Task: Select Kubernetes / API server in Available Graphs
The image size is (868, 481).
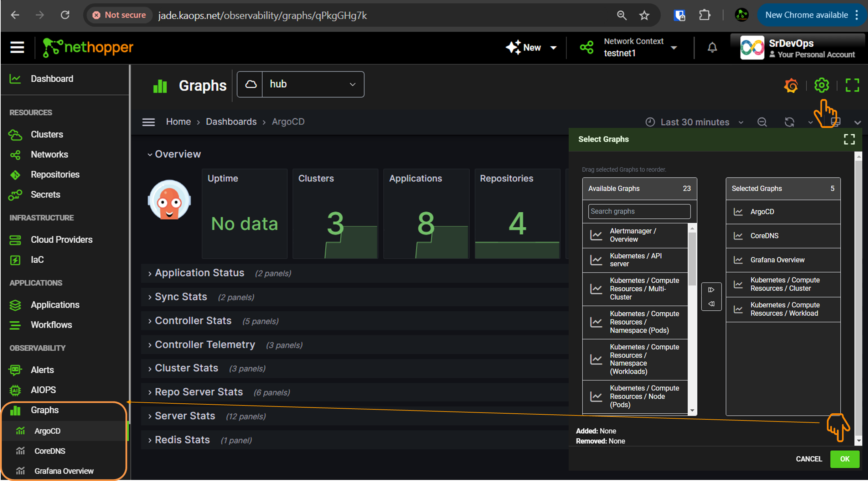Action: tap(635, 260)
